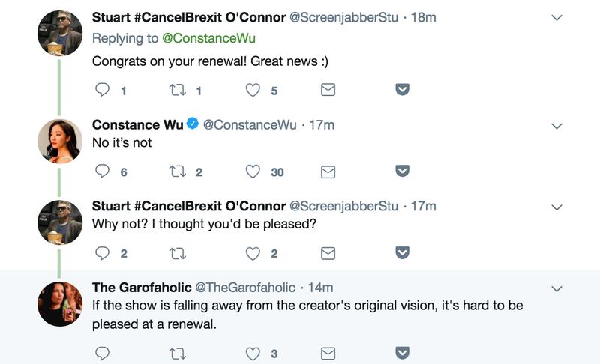Retweet Stuart's "Why not?" tweet
Image resolution: width=600 pixels, height=364 pixels.
click(178, 253)
